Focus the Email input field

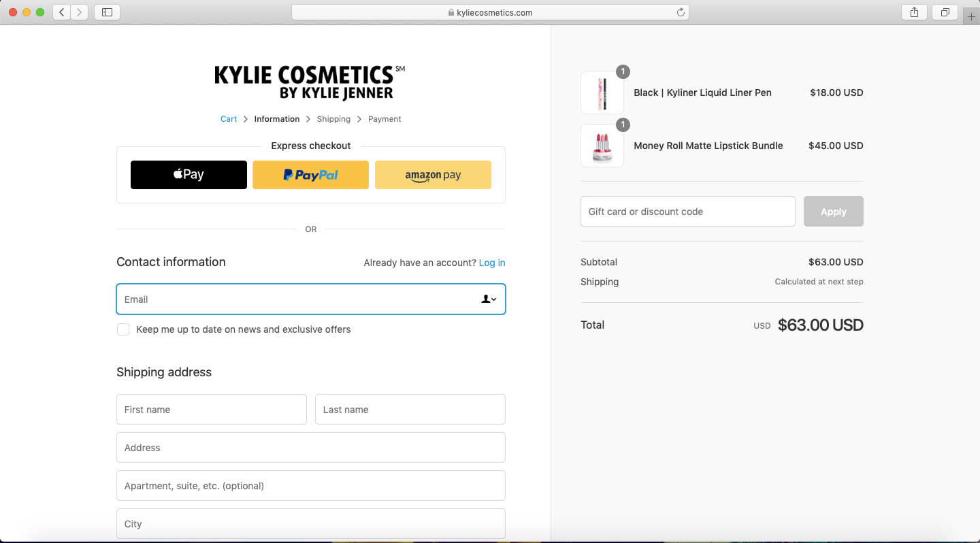pos(311,299)
